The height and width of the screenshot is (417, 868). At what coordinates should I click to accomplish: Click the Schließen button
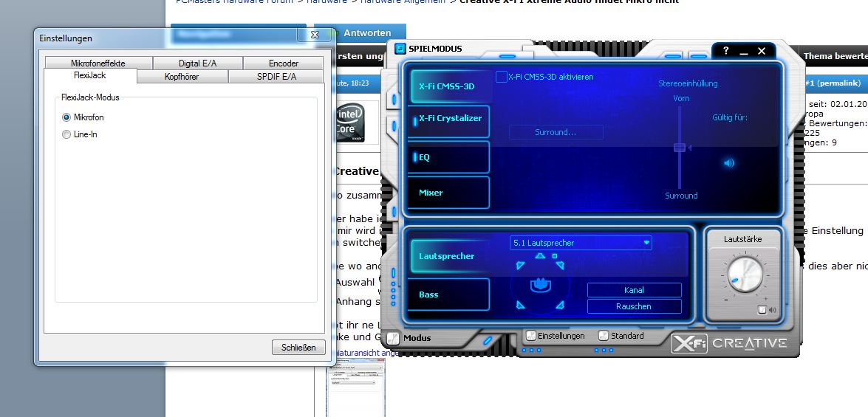click(298, 348)
